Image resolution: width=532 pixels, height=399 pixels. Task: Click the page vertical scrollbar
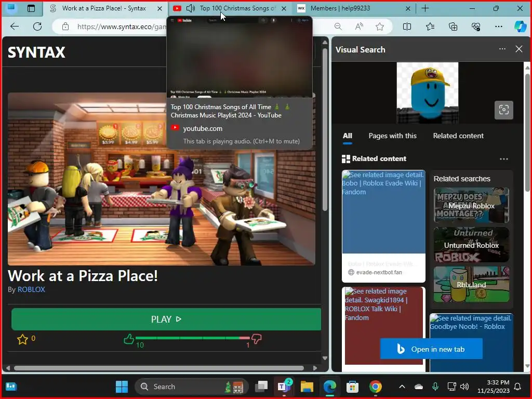tap(325, 130)
